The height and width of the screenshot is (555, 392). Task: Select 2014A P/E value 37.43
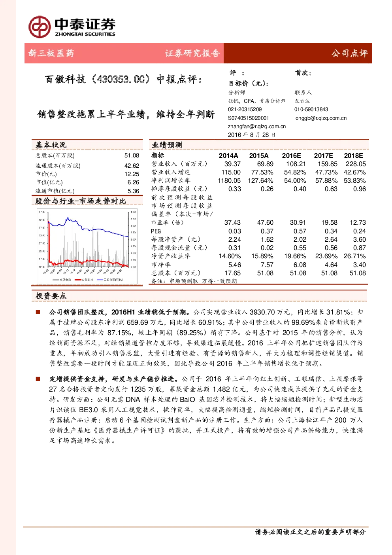click(232, 223)
